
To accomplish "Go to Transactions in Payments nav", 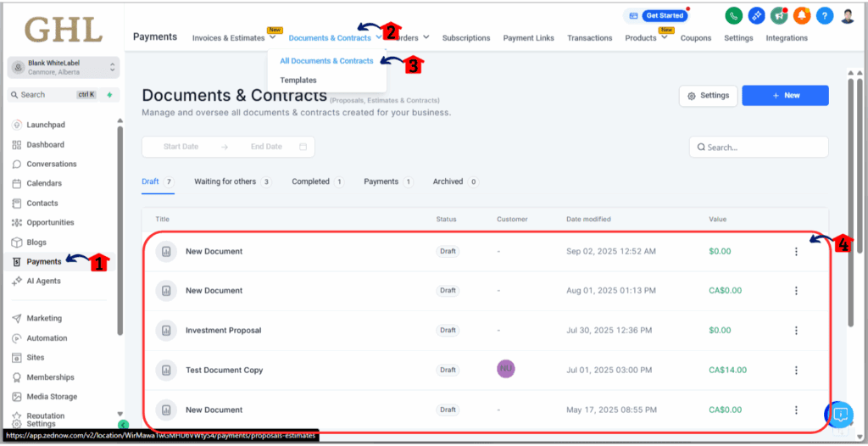I will pyautogui.click(x=590, y=38).
